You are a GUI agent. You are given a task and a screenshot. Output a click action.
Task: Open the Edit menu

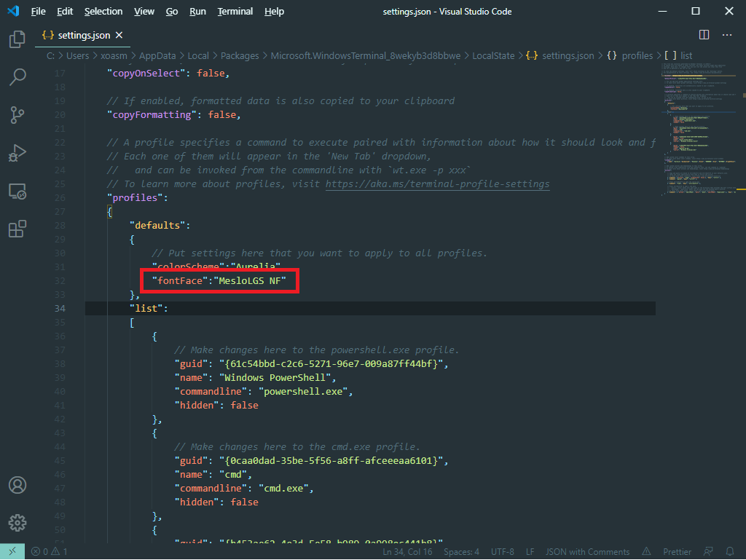(65, 12)
